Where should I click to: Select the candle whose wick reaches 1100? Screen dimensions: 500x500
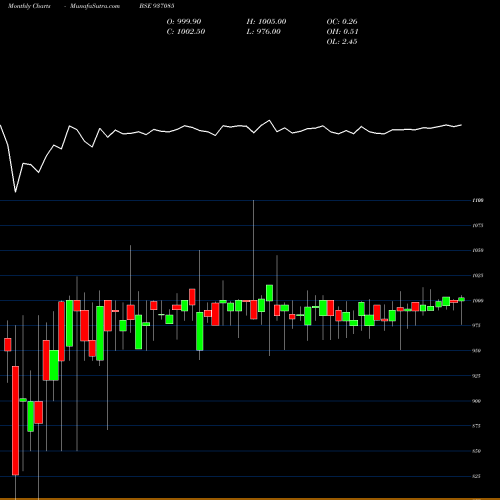254,309
